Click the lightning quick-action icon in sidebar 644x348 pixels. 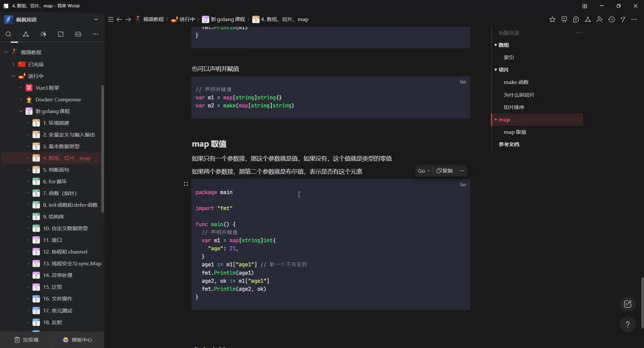click(x=43, y=34)
